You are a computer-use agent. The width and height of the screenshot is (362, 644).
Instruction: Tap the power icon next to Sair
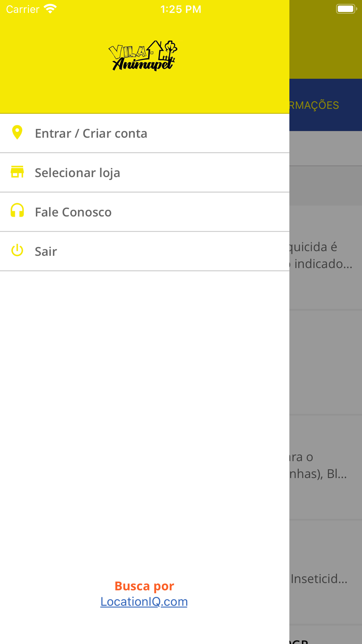click(17, 250)
